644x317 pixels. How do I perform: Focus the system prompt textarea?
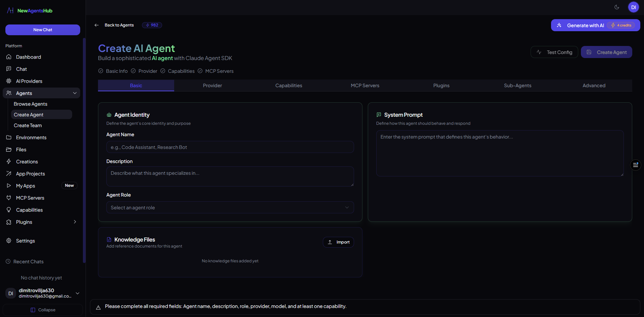coord(500,153)
